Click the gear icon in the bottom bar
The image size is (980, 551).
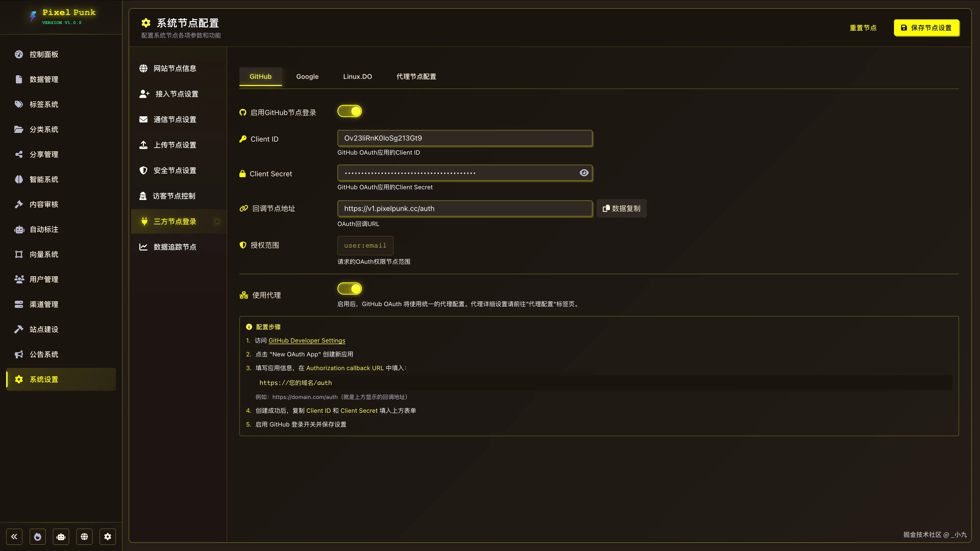tap(108, 536)
